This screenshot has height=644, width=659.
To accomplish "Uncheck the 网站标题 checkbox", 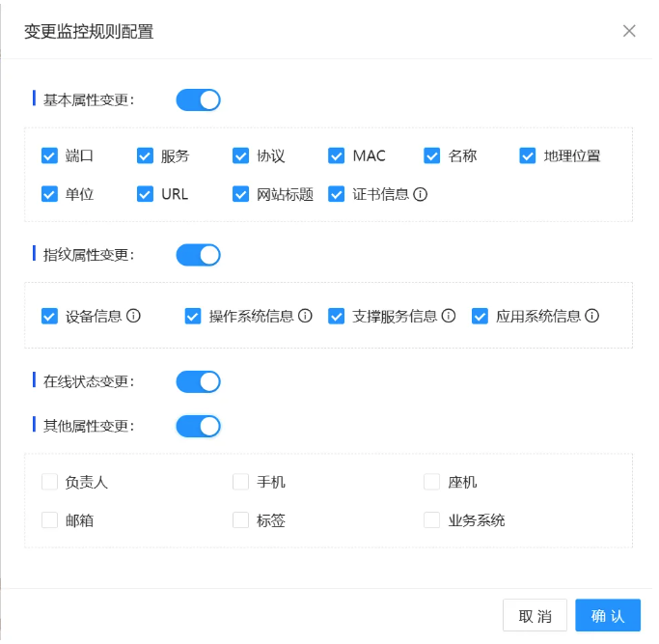I will click(241, 194).
